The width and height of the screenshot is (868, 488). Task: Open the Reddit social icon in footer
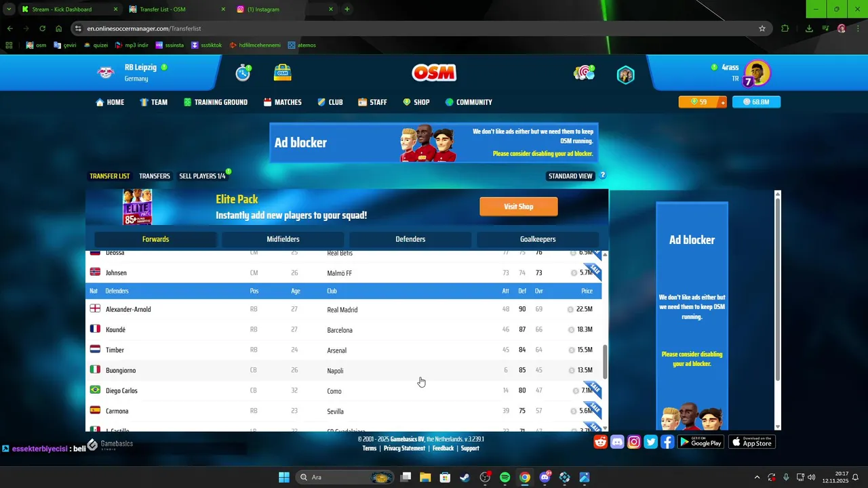point(600,442)
